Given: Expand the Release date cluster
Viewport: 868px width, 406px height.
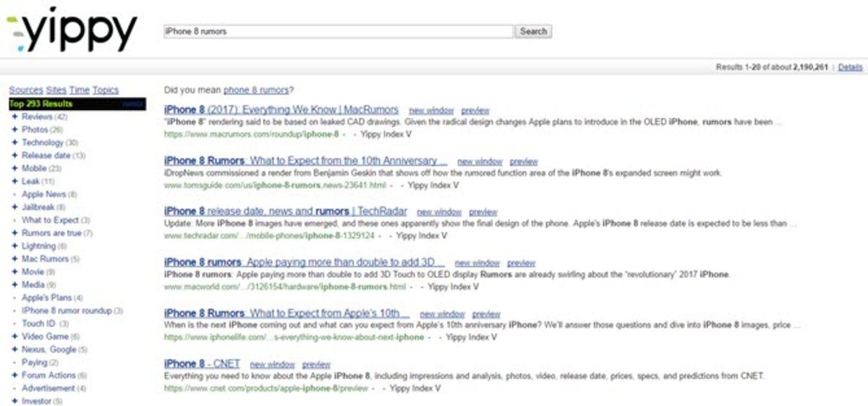Looking at the screenshot, I should click(14, 156).
